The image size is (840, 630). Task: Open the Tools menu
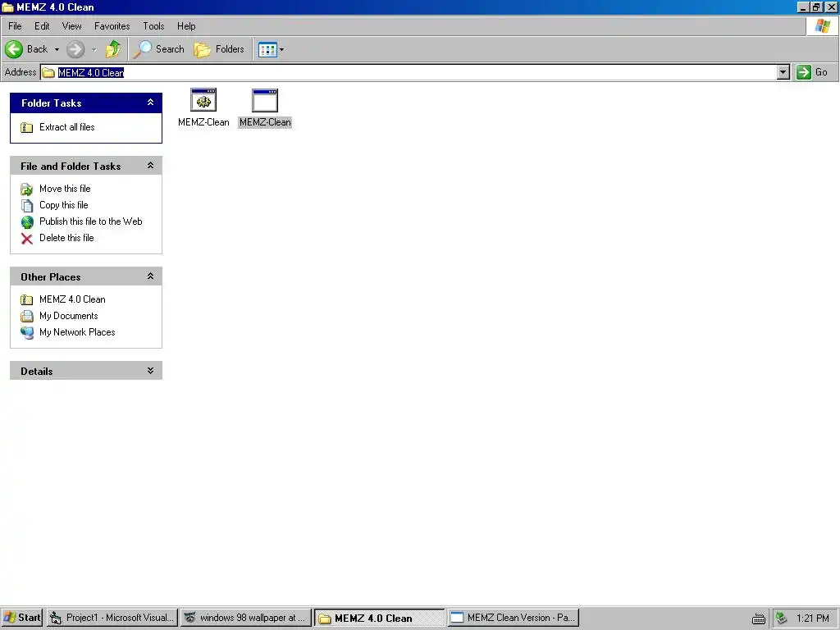[153, 25]
